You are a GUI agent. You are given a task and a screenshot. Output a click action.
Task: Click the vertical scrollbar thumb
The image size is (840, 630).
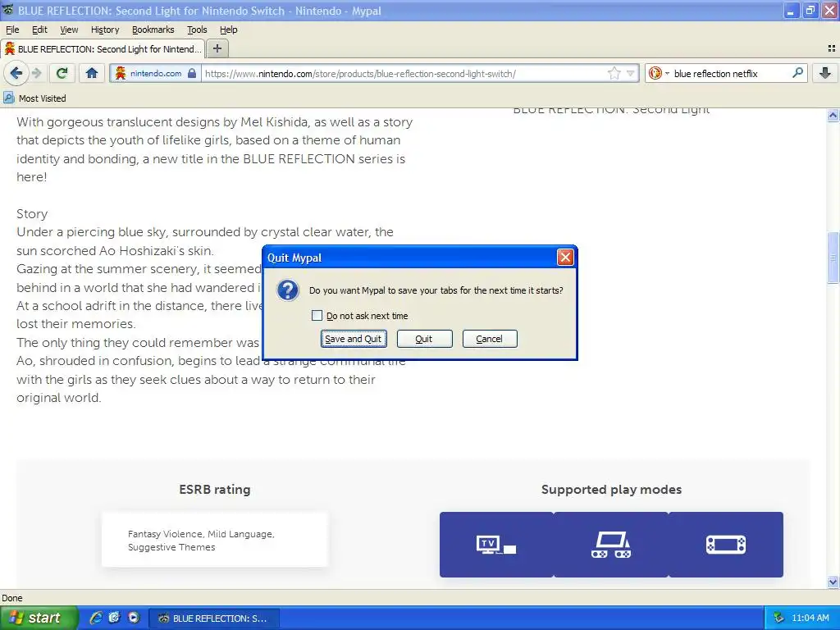click(x=833, y=257)
